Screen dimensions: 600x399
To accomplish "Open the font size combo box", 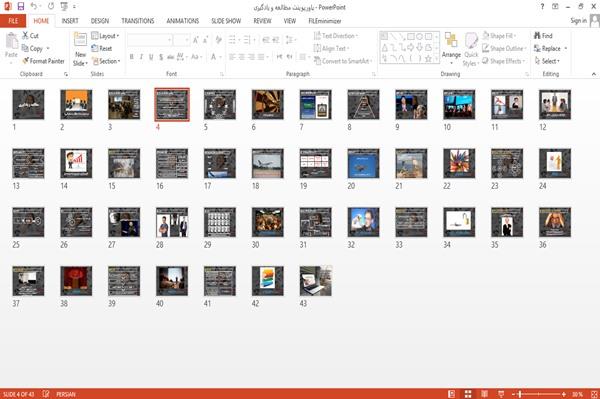I will [182, 40].
